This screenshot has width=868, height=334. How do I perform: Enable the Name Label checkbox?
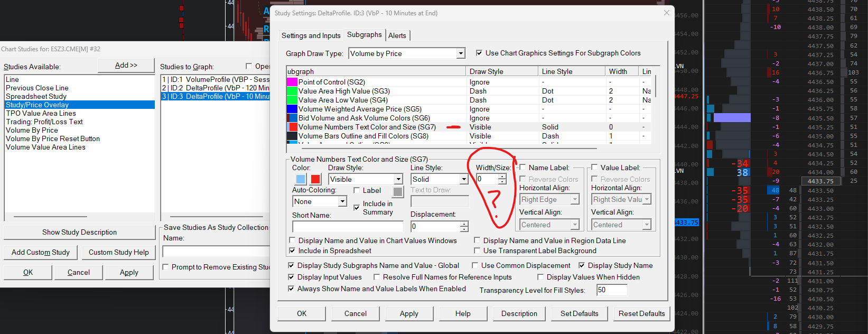coord(522,168)
